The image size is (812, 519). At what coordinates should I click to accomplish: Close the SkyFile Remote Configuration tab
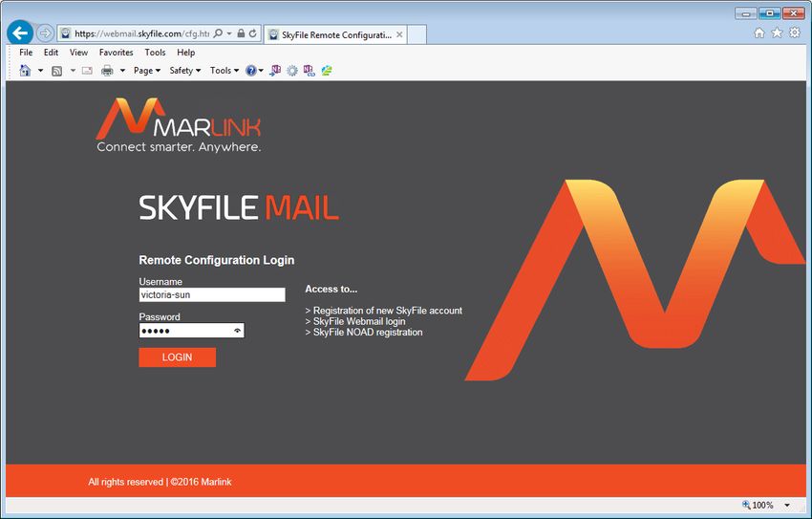[399, 34]
